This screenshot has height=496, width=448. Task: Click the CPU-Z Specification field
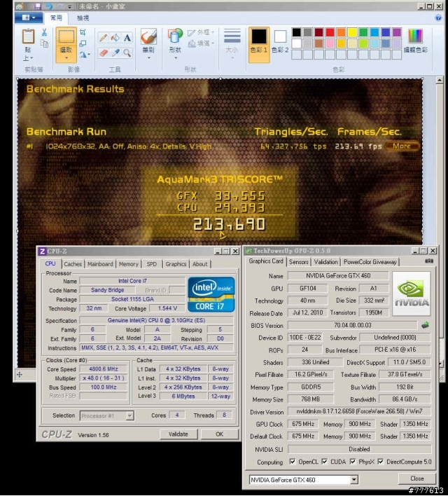coord(156,320)
